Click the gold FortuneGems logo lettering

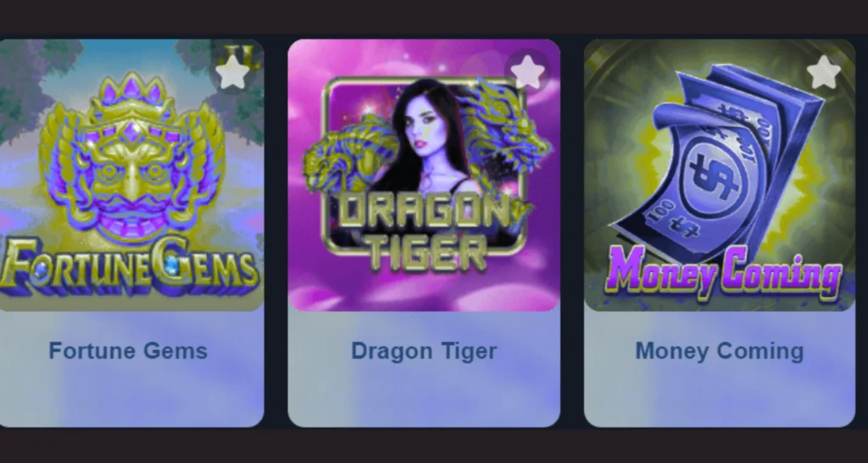(129, 265)
